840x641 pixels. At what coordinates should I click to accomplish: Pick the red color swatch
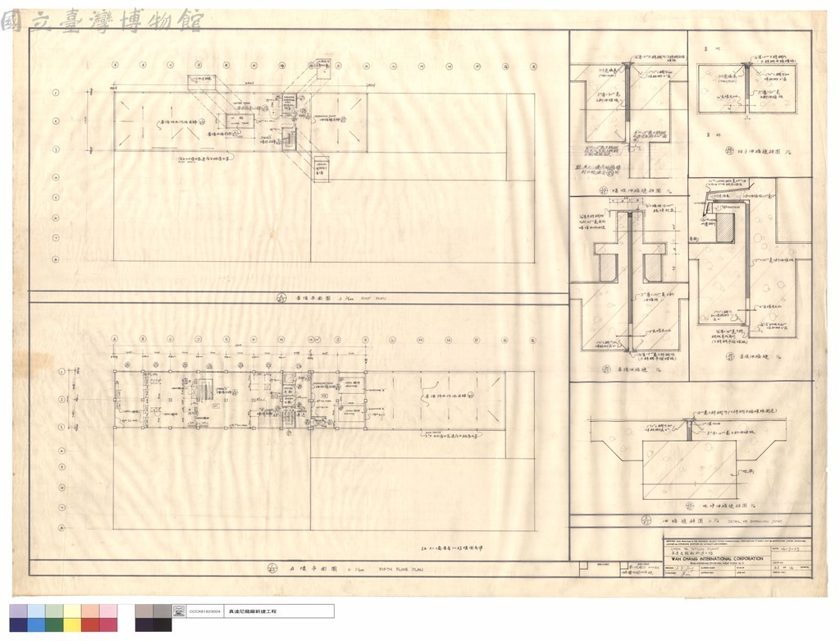tap(90, 625)
